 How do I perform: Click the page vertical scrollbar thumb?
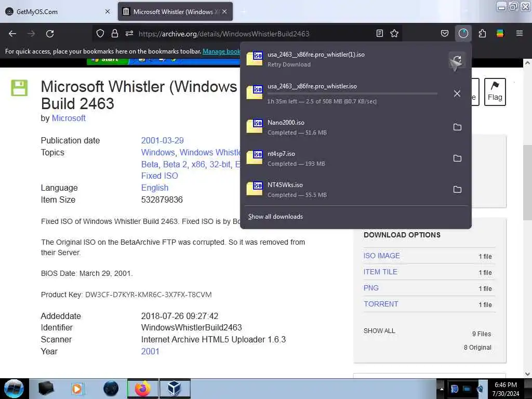[x=527, y=182]
